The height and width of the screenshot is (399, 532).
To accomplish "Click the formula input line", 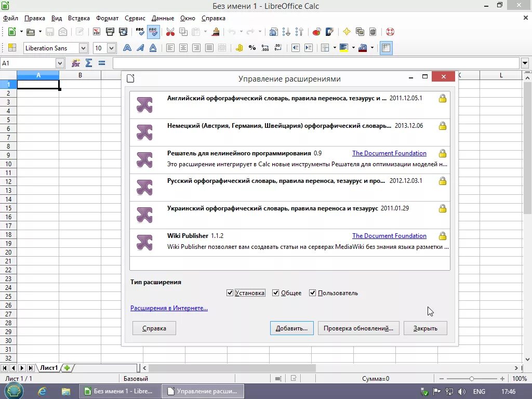I will 316,63.
